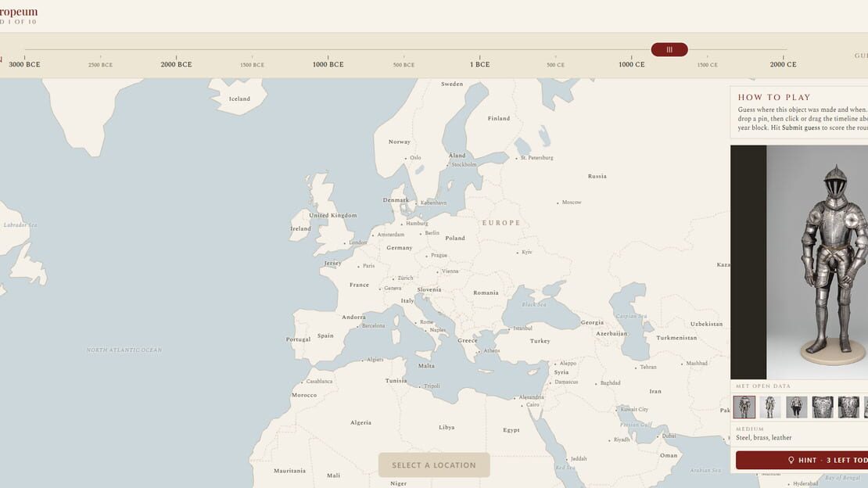Viewport: 868px width, 488px height.
Task: Show the second armor thumbnail image
Action: pos(770,407)
